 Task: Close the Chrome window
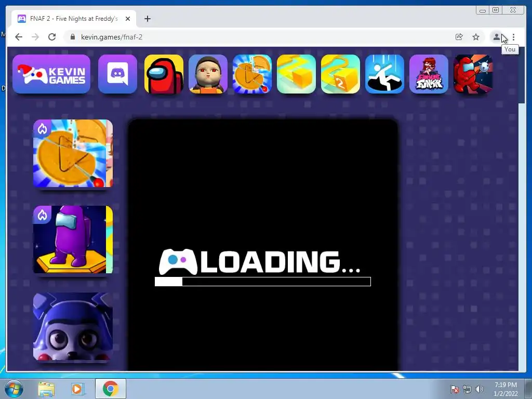point(513,10)
